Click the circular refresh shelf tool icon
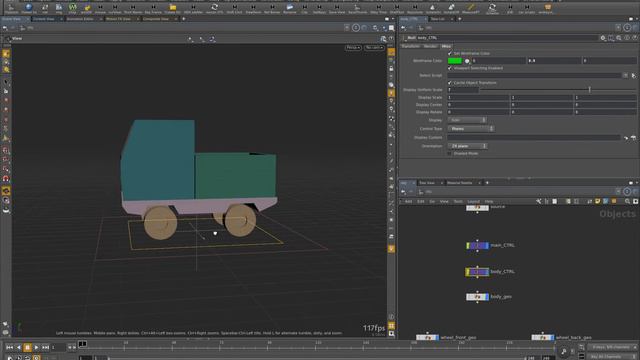The width and height of the screenshot is (640, 360). (x=214, y=7)
